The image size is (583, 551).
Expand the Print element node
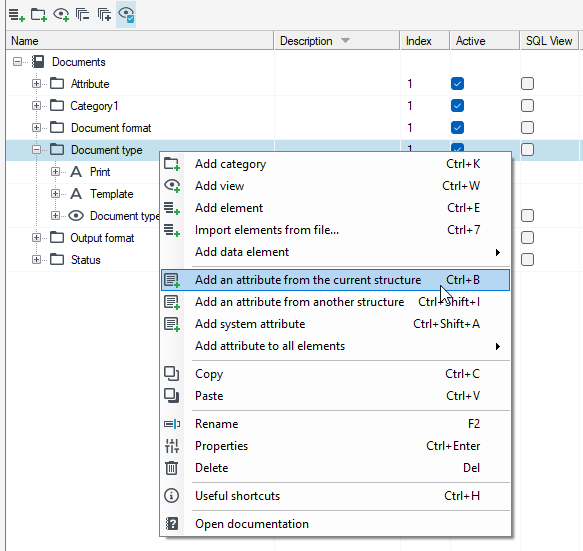click(55, 172)
